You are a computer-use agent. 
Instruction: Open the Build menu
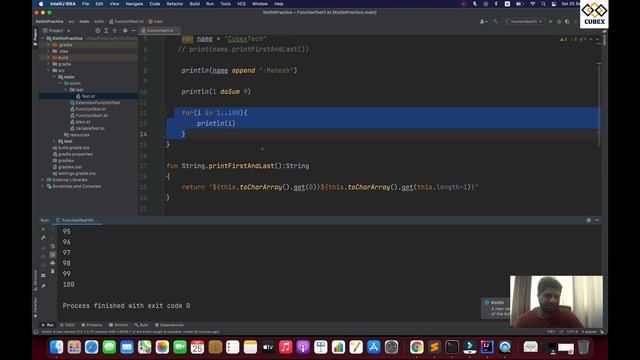coord(195,4)
